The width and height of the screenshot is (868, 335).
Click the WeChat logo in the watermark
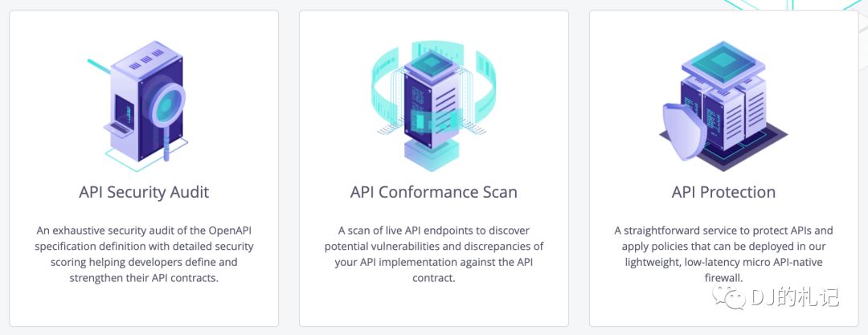[x=729, y=297]
